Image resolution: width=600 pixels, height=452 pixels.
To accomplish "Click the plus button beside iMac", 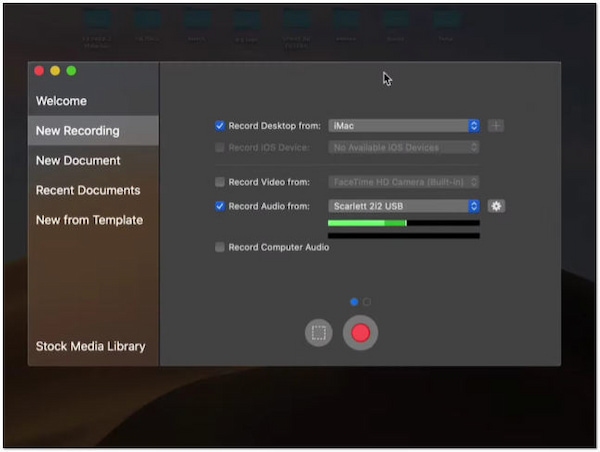I will pos(496,126).
